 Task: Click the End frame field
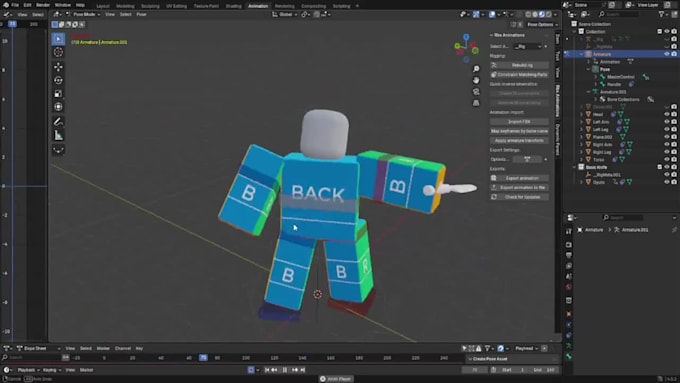(x=544, y=370)
